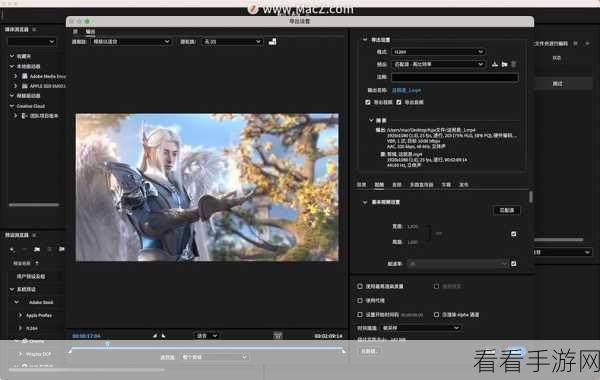Toggle the match-source checkbox beside frame rate
600x380 pixels.
click(514, 264)
